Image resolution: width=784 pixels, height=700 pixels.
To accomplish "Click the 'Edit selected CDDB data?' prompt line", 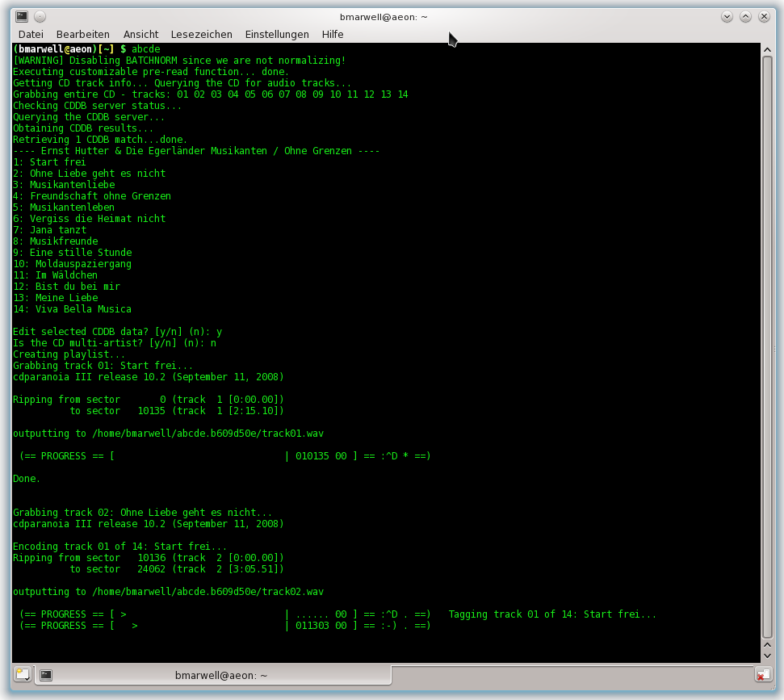I will point(118,332).
